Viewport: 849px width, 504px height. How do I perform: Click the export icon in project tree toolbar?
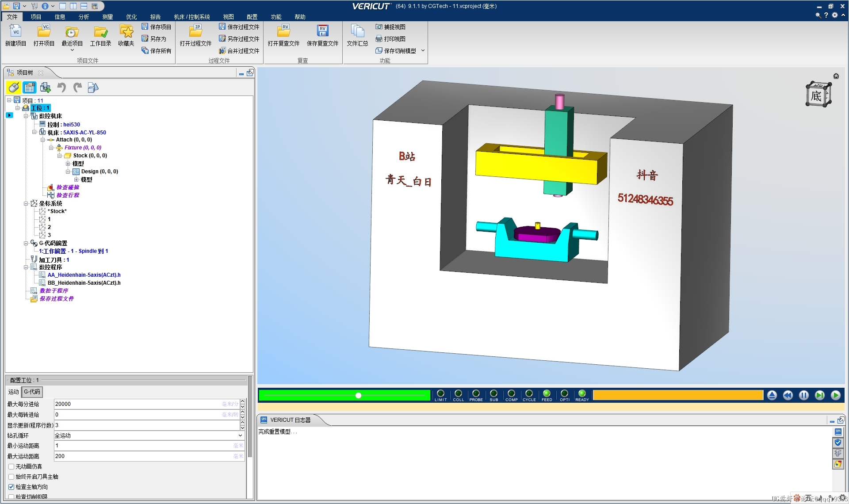coord(93,88)
